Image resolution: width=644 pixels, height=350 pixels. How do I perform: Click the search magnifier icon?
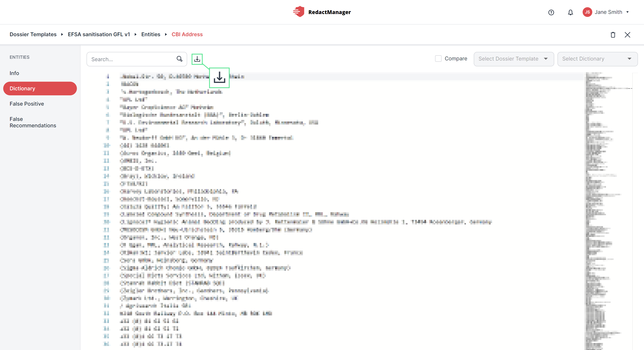coord(179,59)
